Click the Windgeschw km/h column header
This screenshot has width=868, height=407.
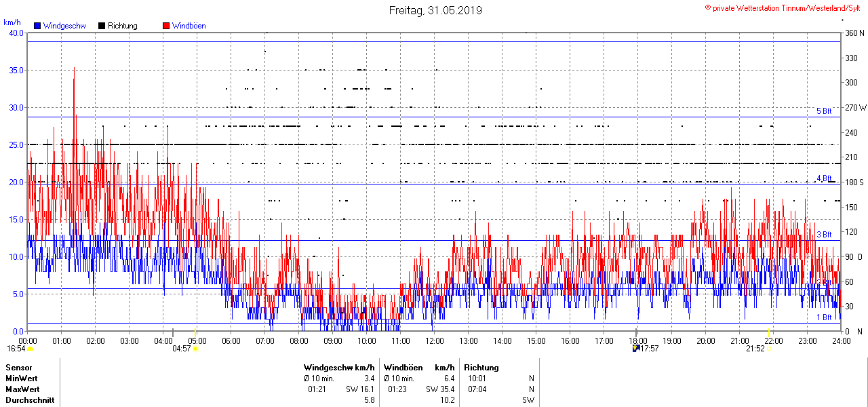[x=339, y=368]
